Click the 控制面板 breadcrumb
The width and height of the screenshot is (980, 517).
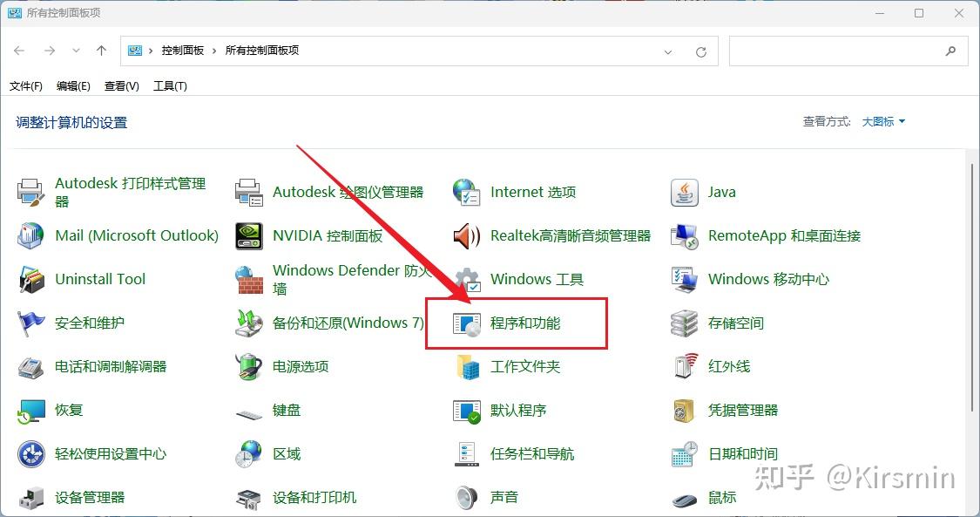pos(183,51)
